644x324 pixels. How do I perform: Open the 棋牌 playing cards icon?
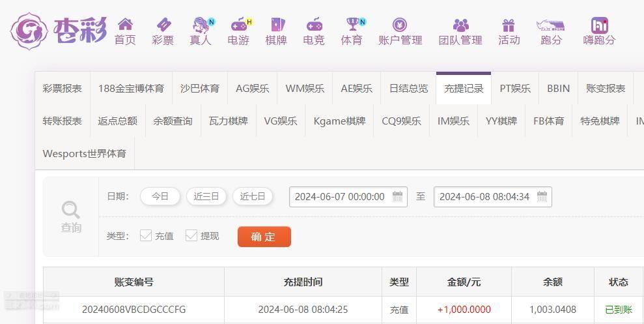click(x=276, y=25)
